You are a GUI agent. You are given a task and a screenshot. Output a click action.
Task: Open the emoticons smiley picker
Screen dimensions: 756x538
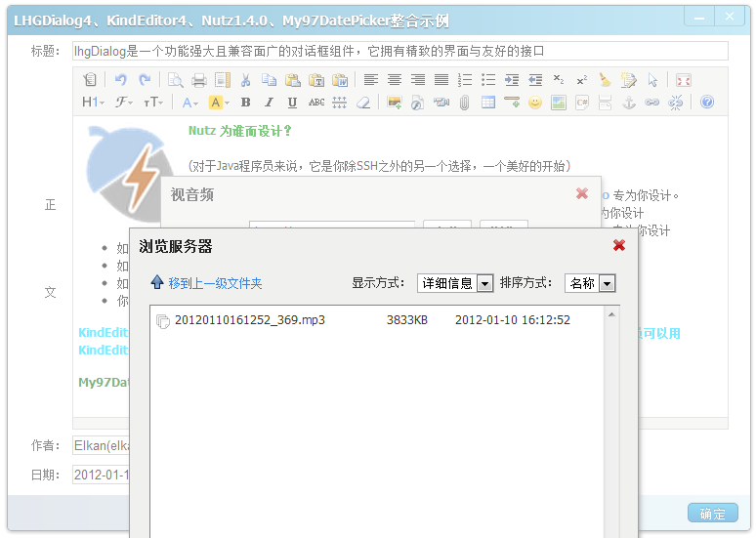[535, 102]
